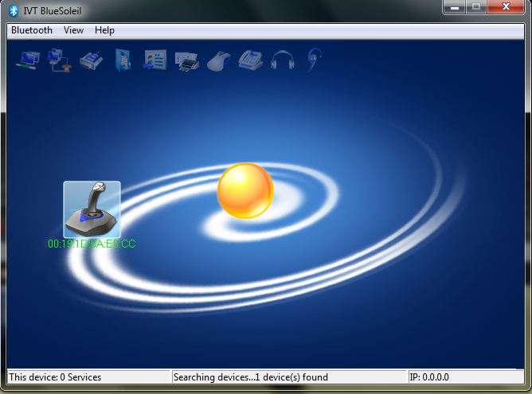
Task: Open the Help menu
Action: [x=104, y=30]
